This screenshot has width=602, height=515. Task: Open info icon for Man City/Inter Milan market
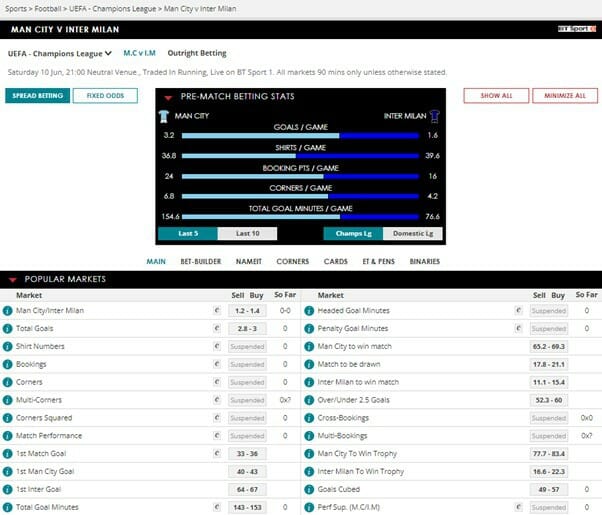click(x=7, y=311)
